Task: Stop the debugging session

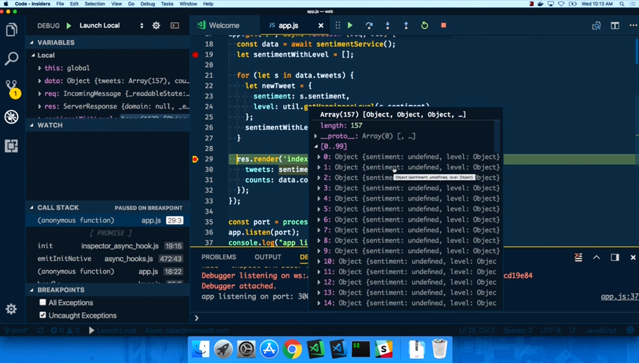Action: click(443, 26)
